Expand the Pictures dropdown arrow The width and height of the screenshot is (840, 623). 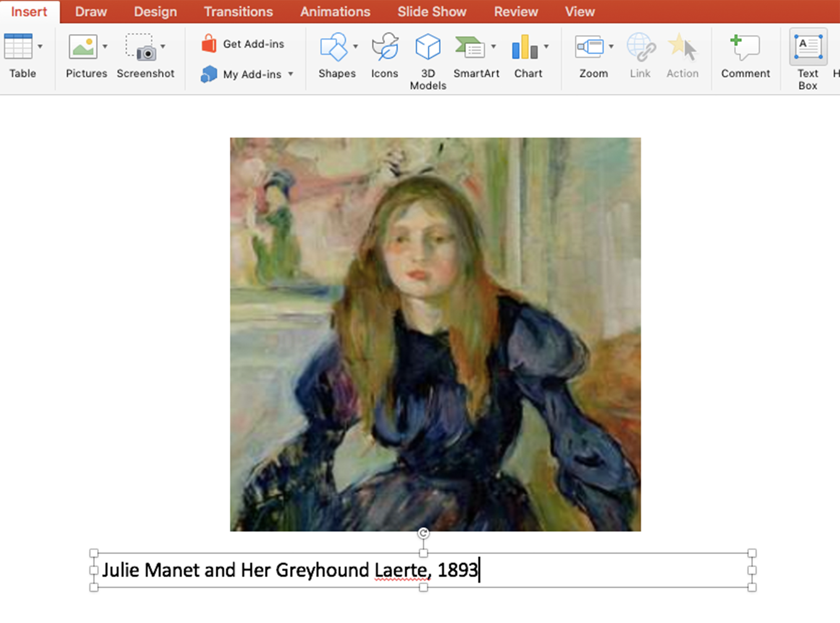coord(105,46)
